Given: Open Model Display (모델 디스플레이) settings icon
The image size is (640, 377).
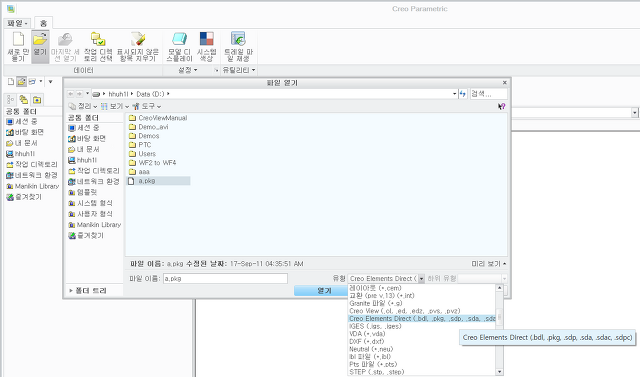Looking at the screenshot, I should tap(179, 39).
